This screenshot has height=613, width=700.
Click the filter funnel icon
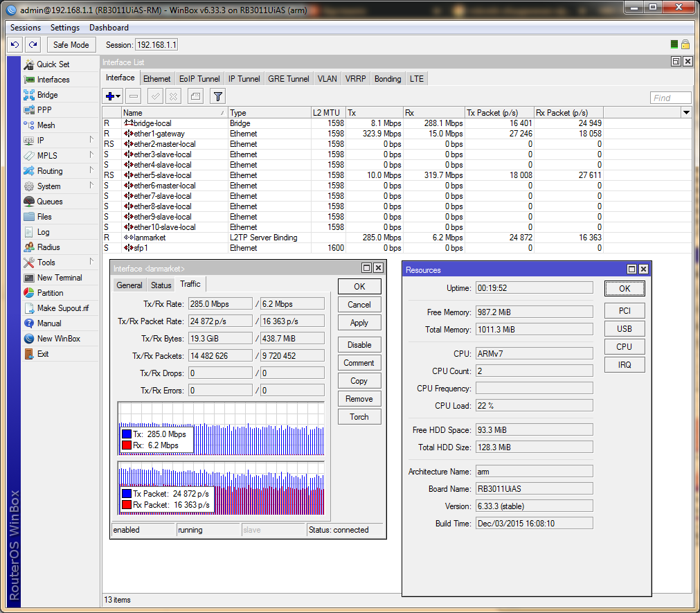pos(217,97)
